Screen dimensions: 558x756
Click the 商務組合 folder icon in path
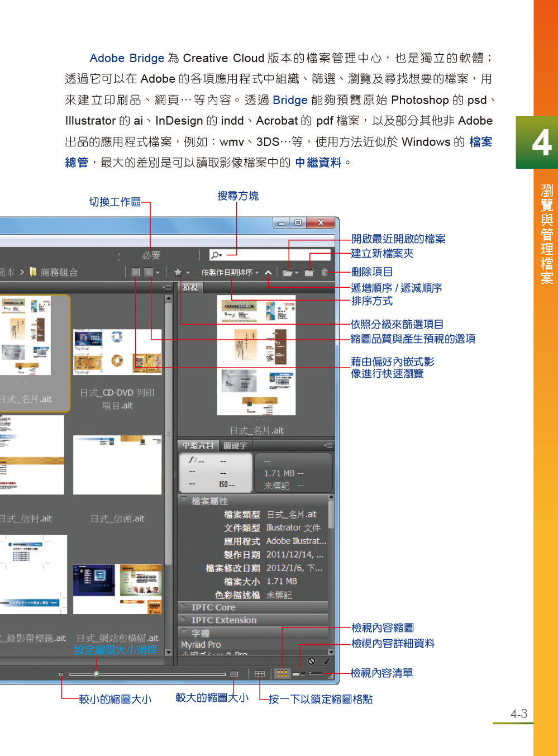tap(33, 272)
